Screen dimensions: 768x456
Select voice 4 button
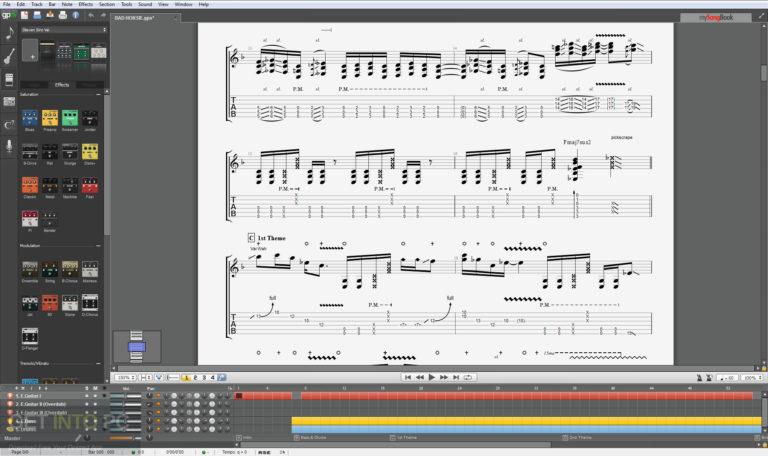(213, 378)
